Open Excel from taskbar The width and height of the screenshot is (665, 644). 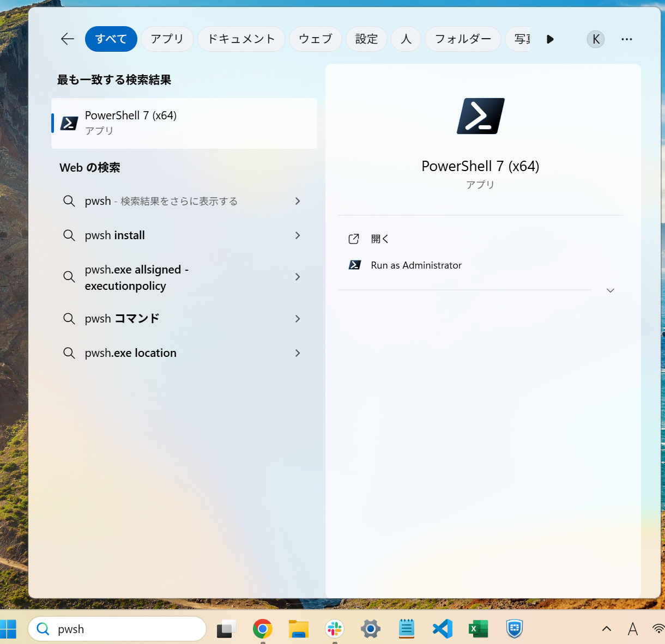pos(479,629)
